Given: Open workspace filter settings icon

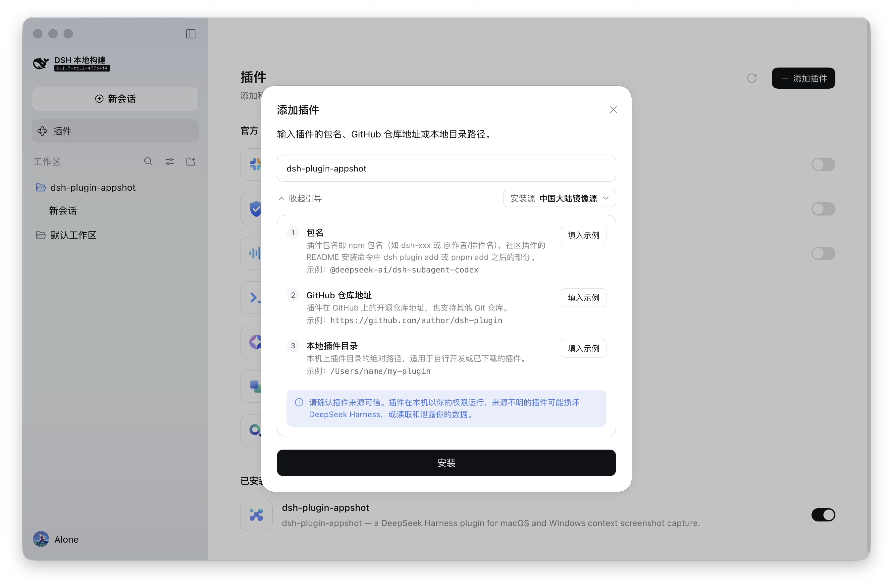Looking at the screenshot, I should point(170,162).
